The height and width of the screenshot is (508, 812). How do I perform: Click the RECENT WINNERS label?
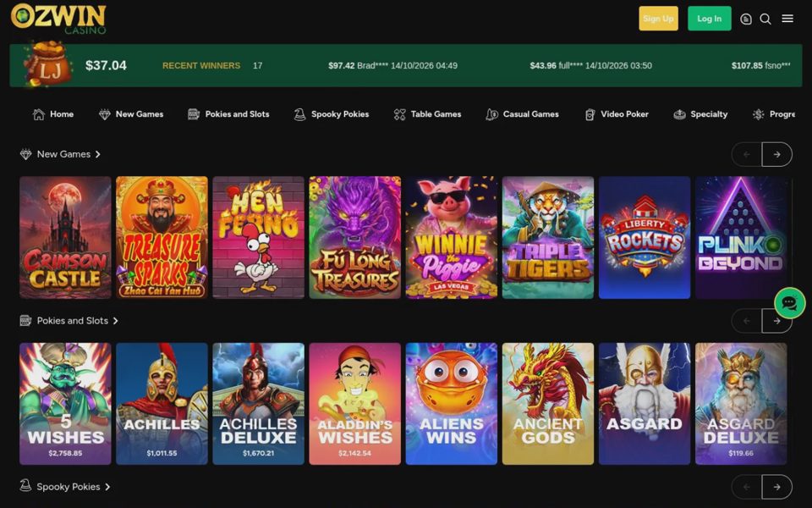tap(201, 66)
